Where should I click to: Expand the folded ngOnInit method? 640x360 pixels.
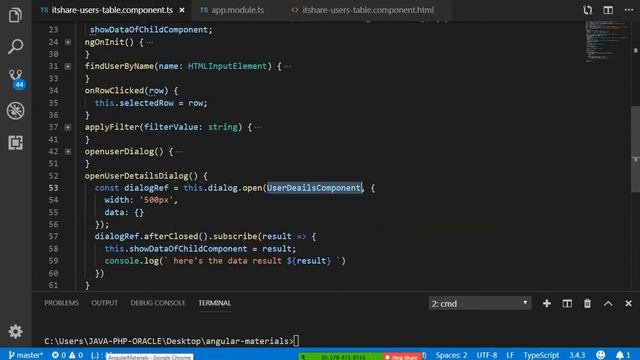coord(68,42)
